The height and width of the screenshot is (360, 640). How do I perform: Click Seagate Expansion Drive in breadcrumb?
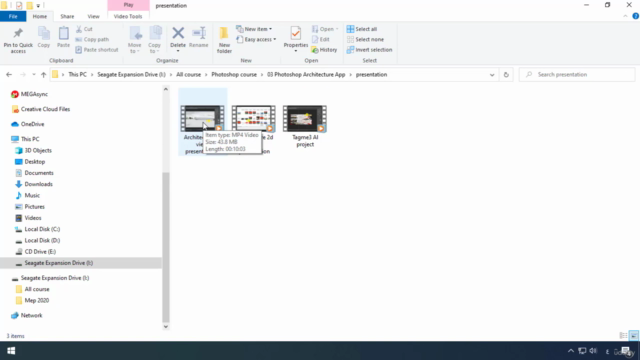pyautogui.click(x=131, y=75)
